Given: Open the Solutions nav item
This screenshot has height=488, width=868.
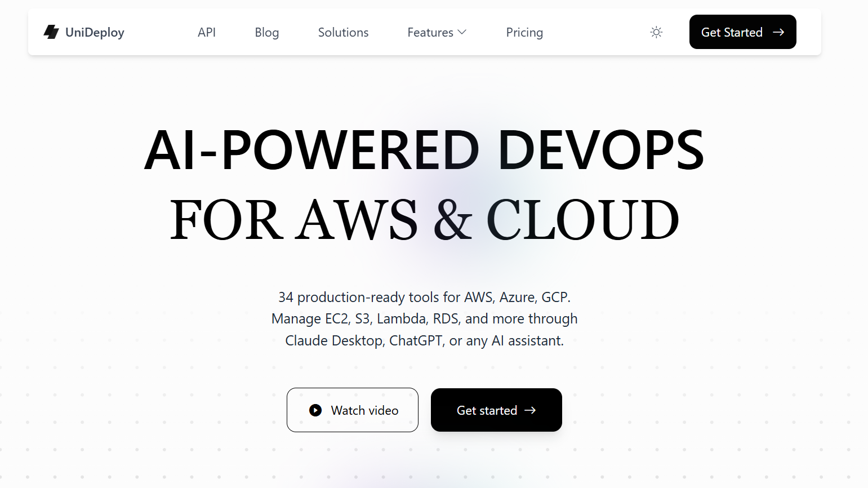Looking at the screenshot, I should tap(343, 32).
